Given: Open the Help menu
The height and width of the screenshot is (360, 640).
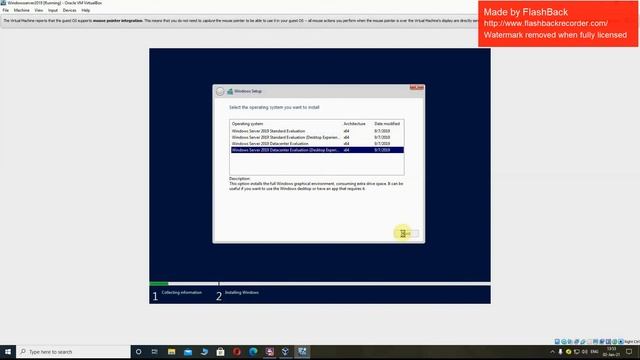Looking at the screenshot, I should tap(86, 10).
